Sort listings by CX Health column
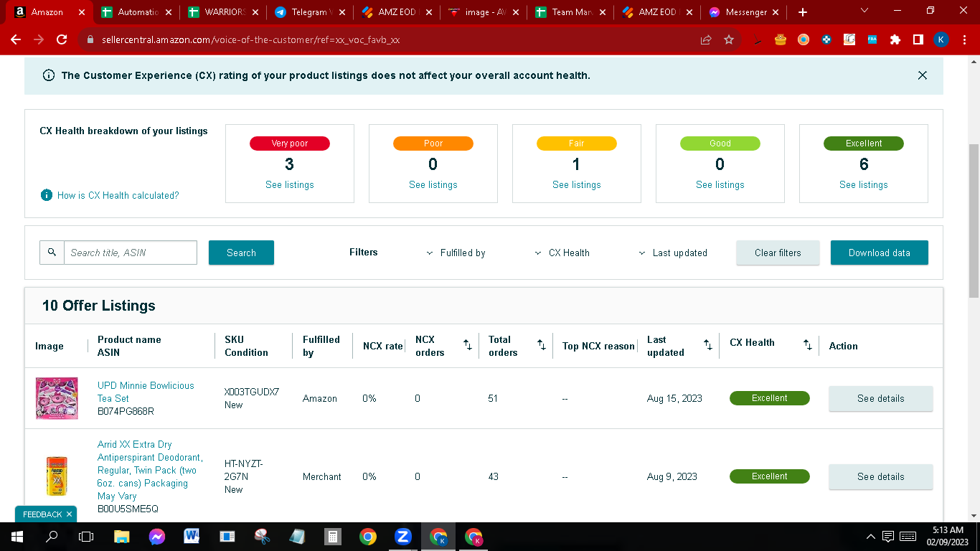Screen dimensions: 980x551 coord(808,346)
